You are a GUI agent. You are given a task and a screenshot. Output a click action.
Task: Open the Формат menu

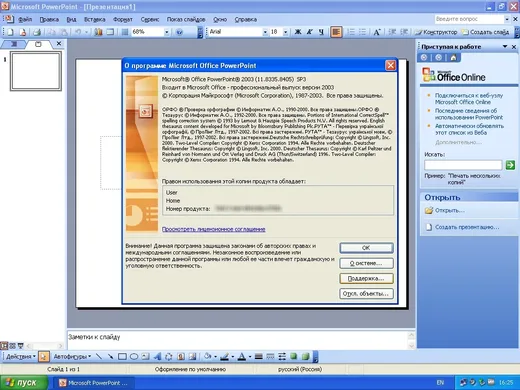[123, 19]
